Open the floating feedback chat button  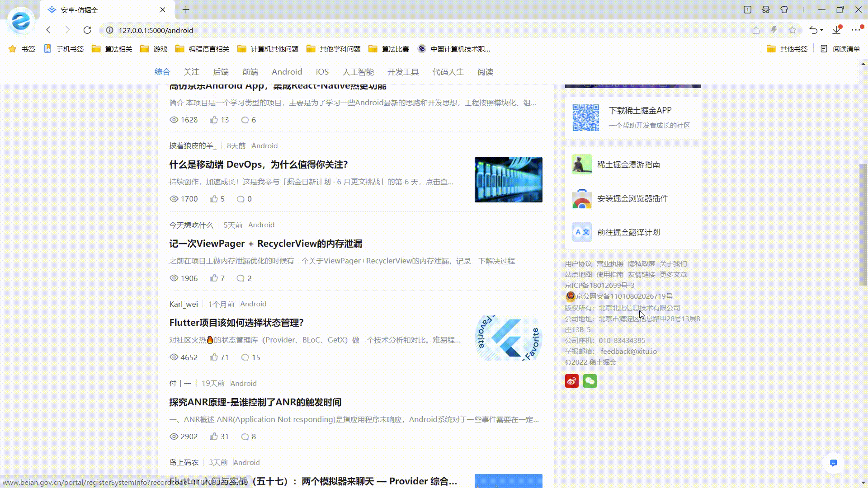[833, 463]
